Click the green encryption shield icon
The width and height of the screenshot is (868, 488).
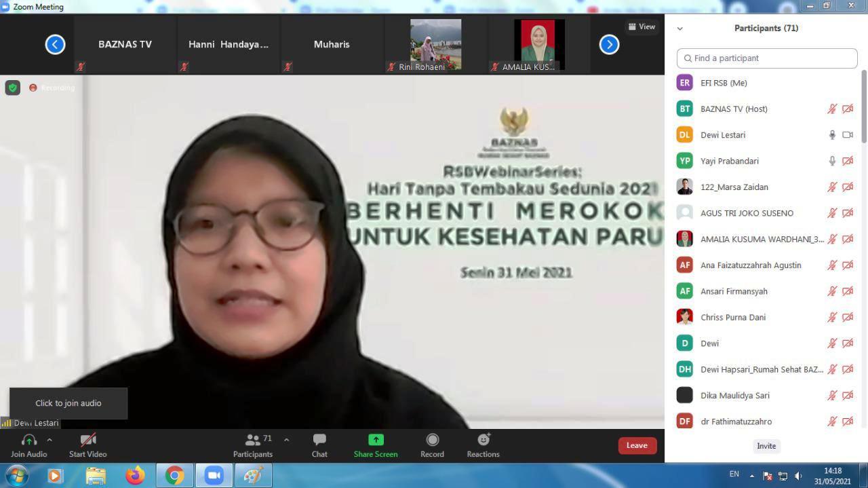click(12, 88)
